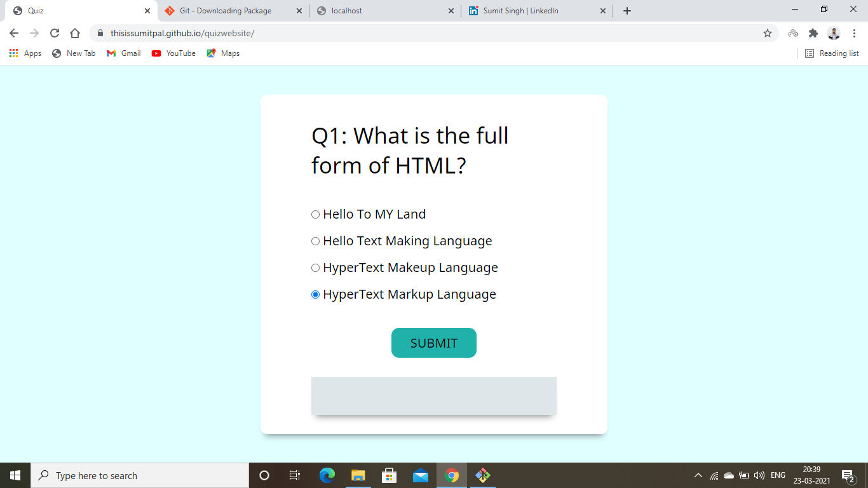Click the address bar URL
Image resolution: width=868 pixels, height=488 pixels.
pos(182,33)
